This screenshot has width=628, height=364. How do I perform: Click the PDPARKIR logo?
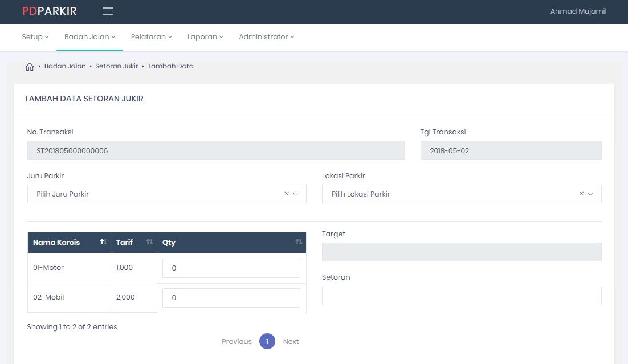[49, 11]
